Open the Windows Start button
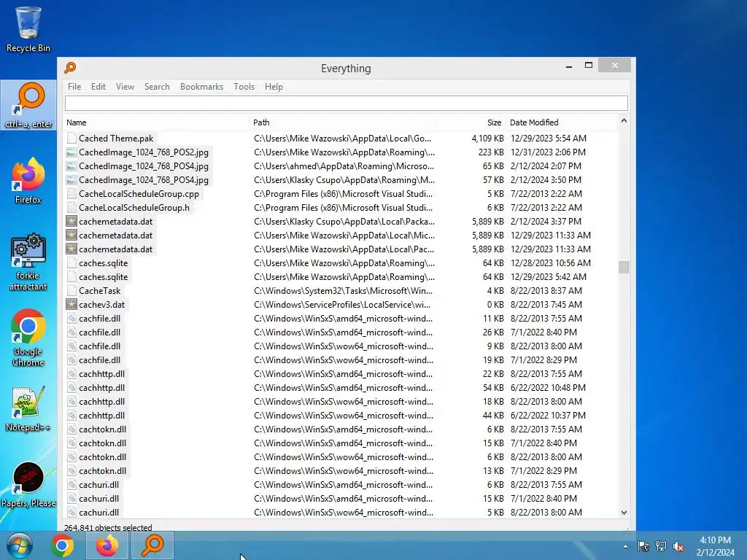 click(19, 545)
